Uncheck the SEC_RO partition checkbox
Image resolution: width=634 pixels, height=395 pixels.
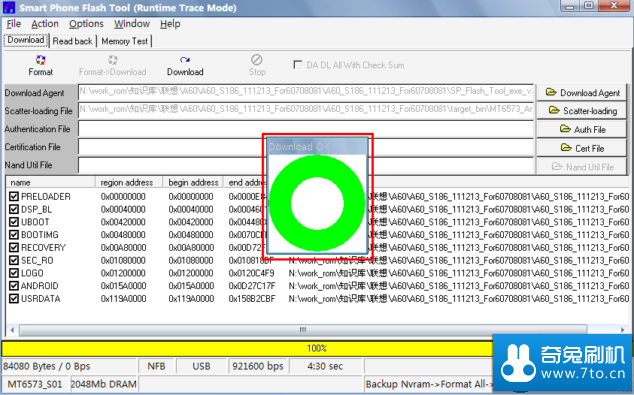pos(14,260)
